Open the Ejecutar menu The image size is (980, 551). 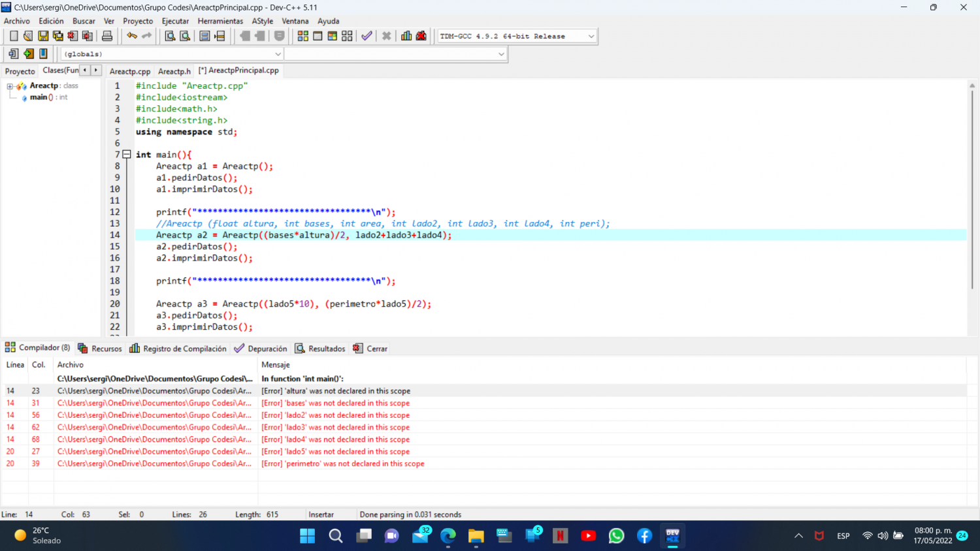[175, 21]
